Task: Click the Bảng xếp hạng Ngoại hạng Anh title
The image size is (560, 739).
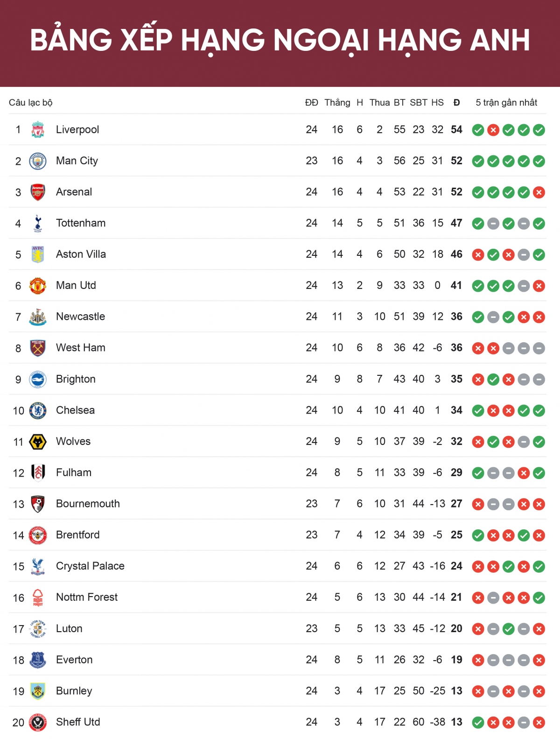Action: pos(280,40)
